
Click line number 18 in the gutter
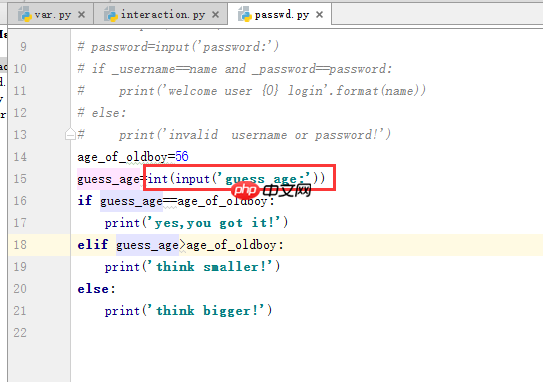[20, 245]
